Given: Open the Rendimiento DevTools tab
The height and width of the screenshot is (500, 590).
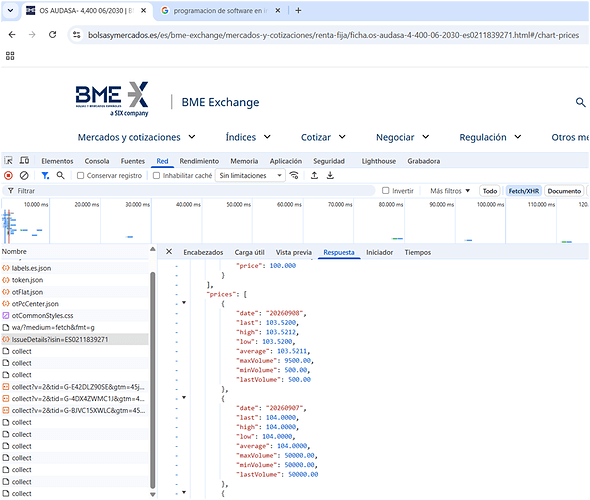Looking at the screenshot, I should [199, 161].
